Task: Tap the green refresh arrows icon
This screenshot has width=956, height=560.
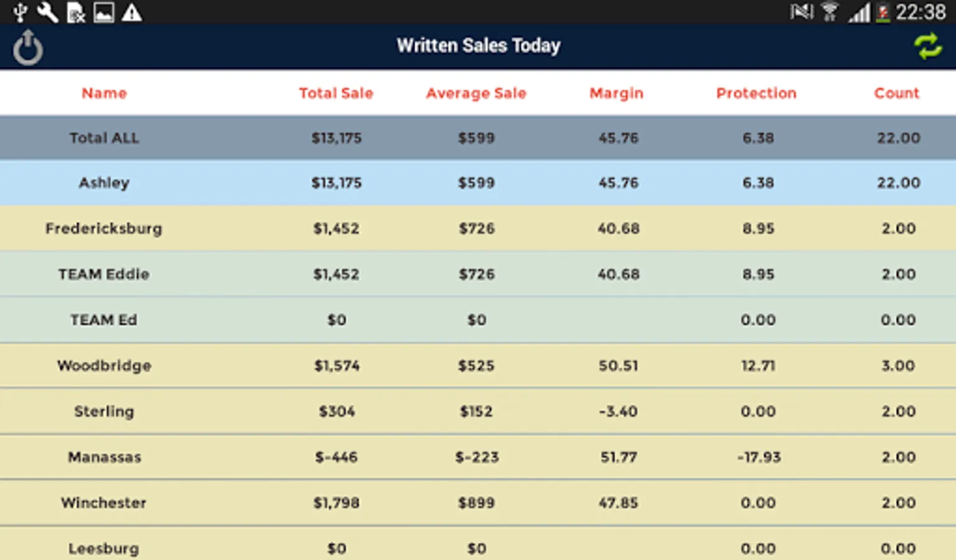Action: (927, 47)
